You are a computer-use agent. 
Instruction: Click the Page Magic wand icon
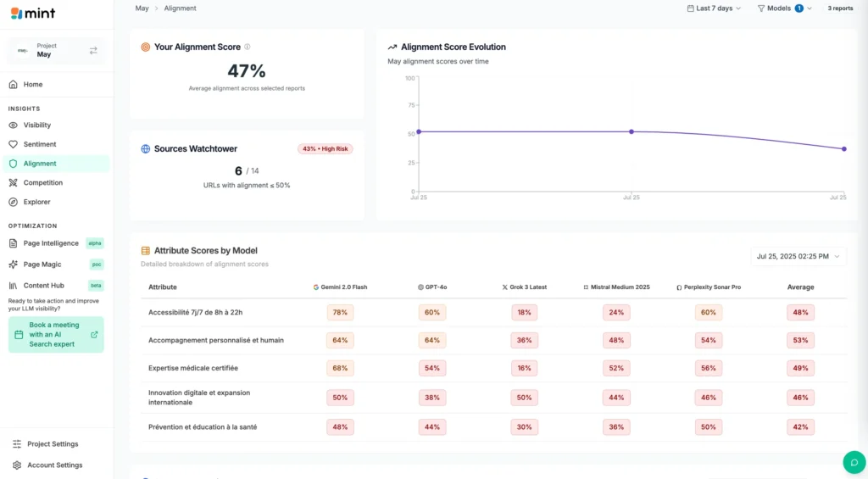14,265
